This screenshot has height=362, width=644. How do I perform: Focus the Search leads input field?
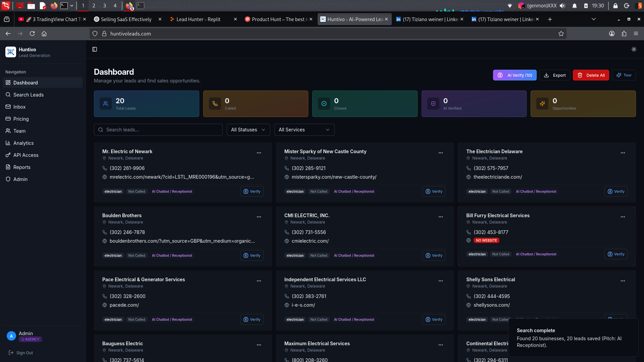tap(158, 130)
